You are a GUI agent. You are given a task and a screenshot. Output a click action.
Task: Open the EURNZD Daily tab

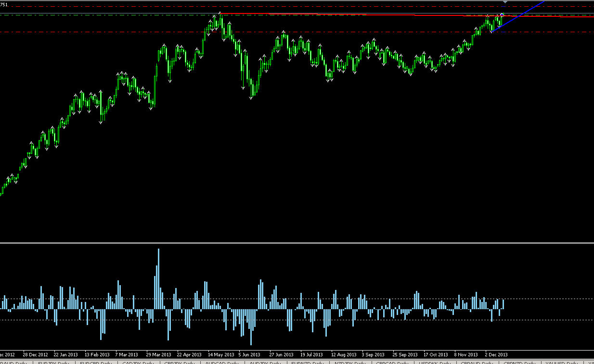(x=307, y=362)
